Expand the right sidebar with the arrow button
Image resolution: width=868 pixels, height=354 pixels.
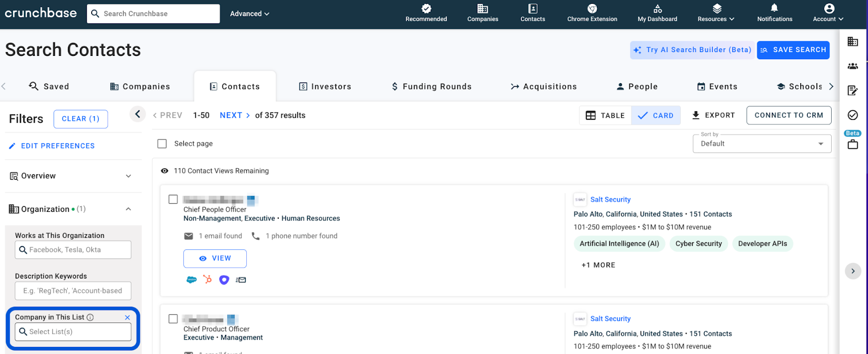click(853, 271)
